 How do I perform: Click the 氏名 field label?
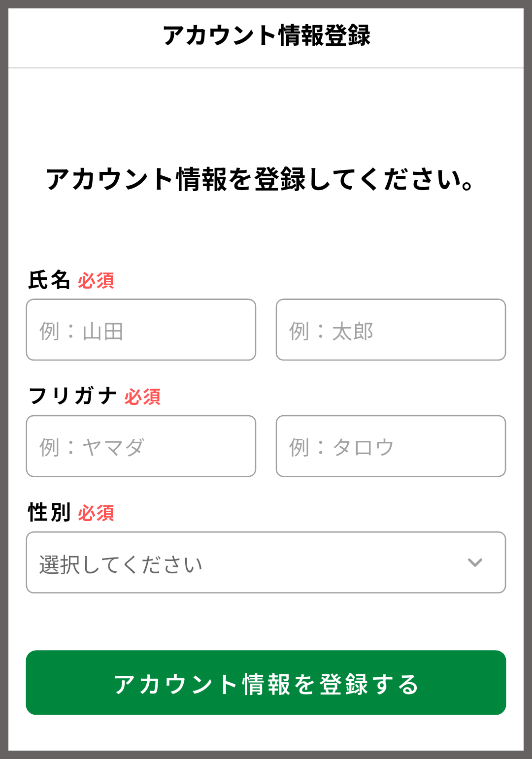pos(49,280)
